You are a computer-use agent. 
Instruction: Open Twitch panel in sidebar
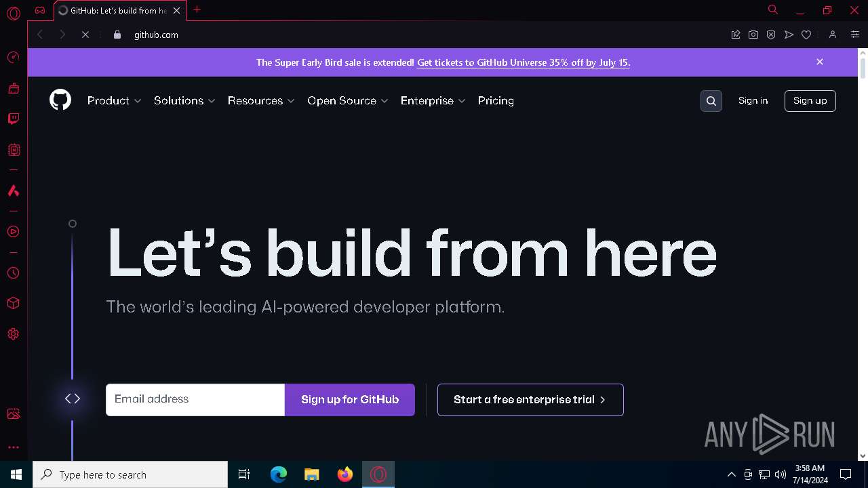click(x=13, y=119)
